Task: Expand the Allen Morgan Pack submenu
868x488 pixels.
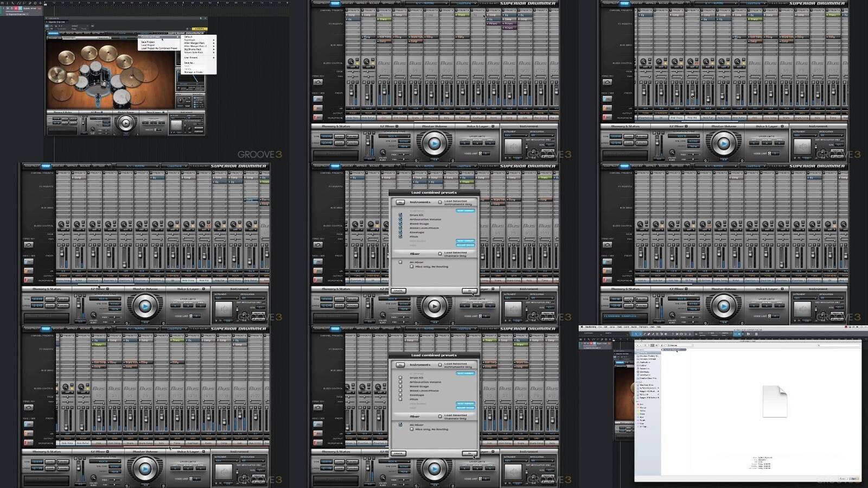Action: click(200, 43)
